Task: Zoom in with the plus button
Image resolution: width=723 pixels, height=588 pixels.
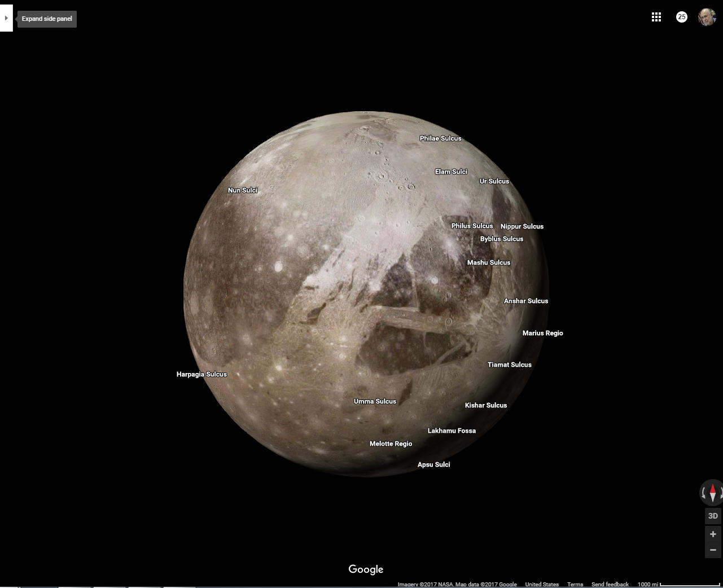Action: (713, 534)
